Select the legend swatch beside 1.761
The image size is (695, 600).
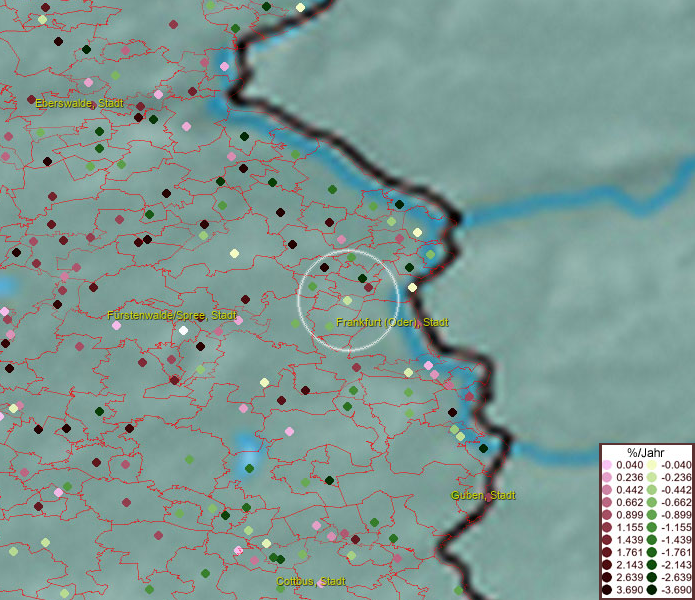(x=607, y=552)
